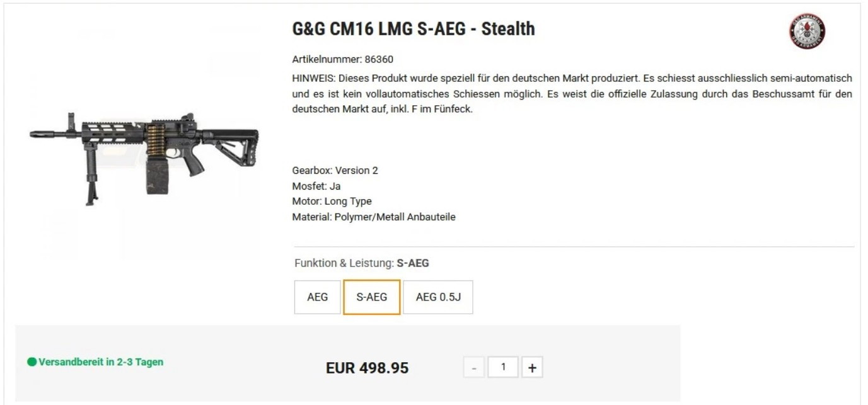Choose the S-AEG variant option
This screenshot has width=868, height=405.
372,297
